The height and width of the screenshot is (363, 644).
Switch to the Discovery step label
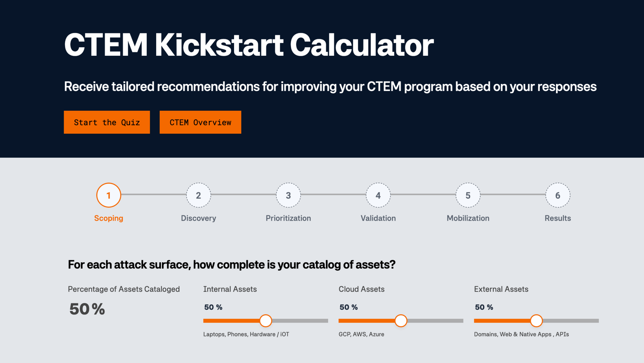(198, 218)
